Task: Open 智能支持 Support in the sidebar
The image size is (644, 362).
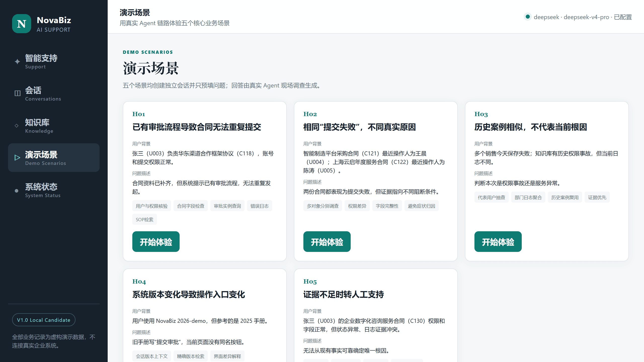Action: pos(54,61)
